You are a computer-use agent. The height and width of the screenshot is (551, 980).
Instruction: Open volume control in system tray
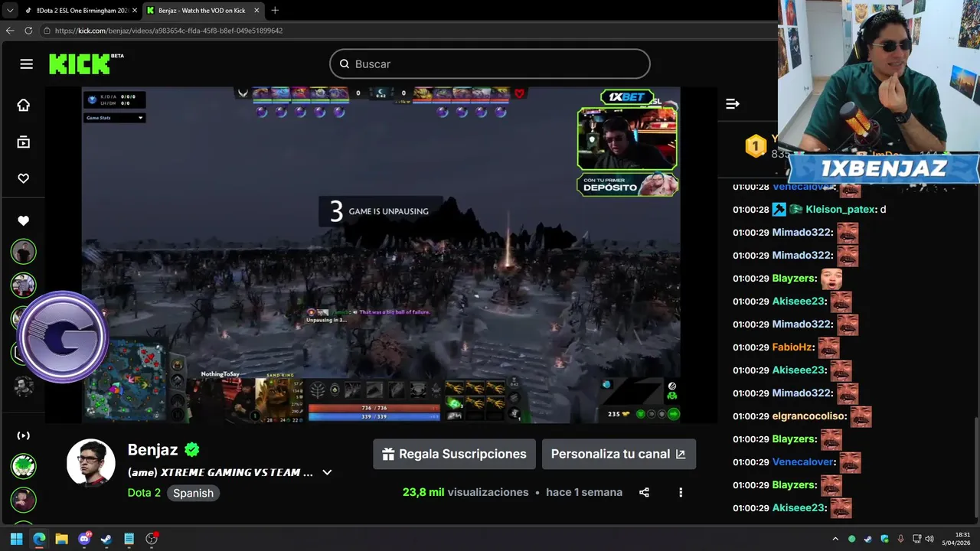click(929, 539)
